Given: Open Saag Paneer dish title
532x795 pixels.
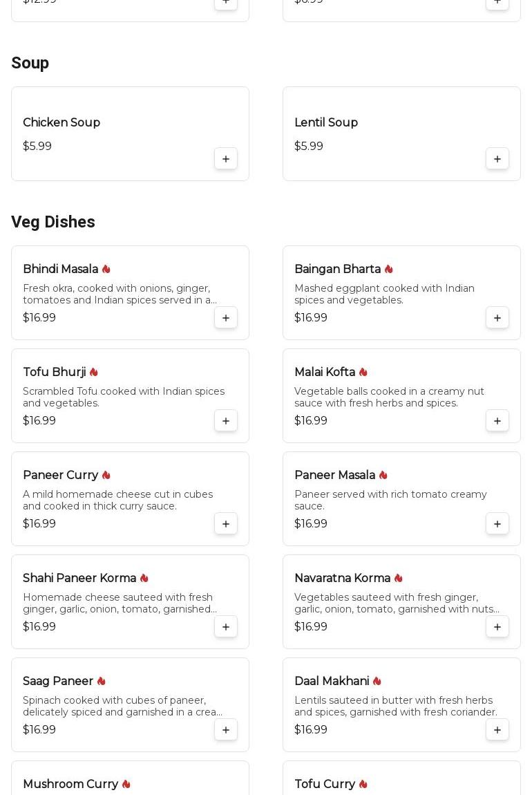Looking at the screenshot, I should 58,681.
